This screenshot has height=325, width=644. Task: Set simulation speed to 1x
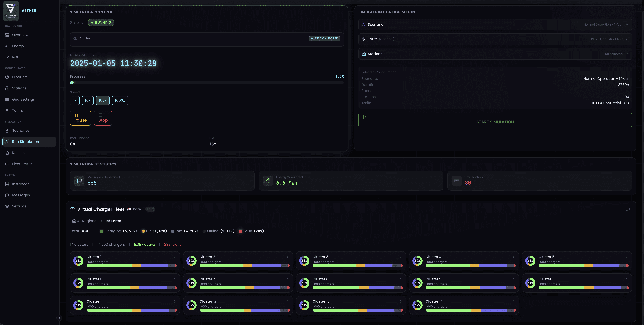pos(75,100)
